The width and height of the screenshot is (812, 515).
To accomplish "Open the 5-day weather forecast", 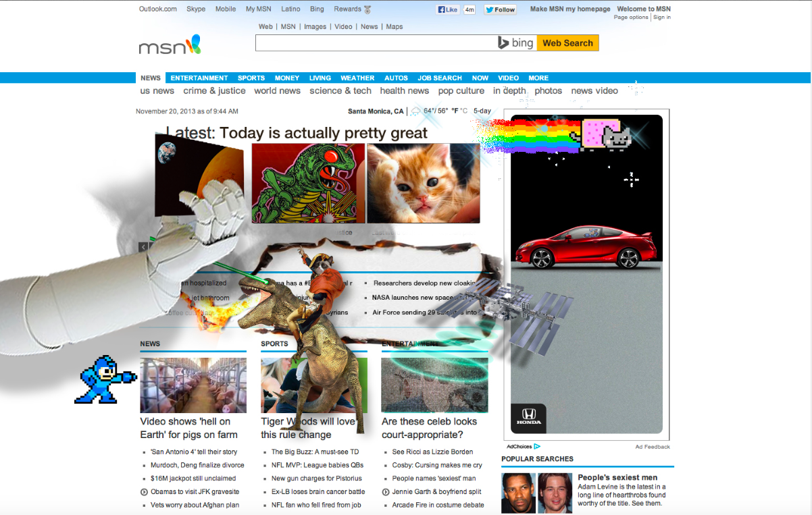I will 482,111.
